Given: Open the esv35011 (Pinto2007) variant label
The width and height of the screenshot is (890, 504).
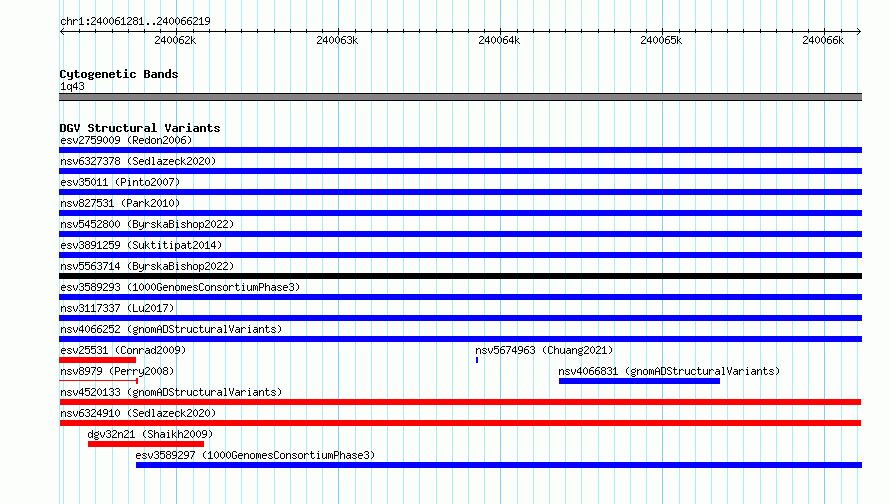Looking at the screenshot, I should 120,182.
